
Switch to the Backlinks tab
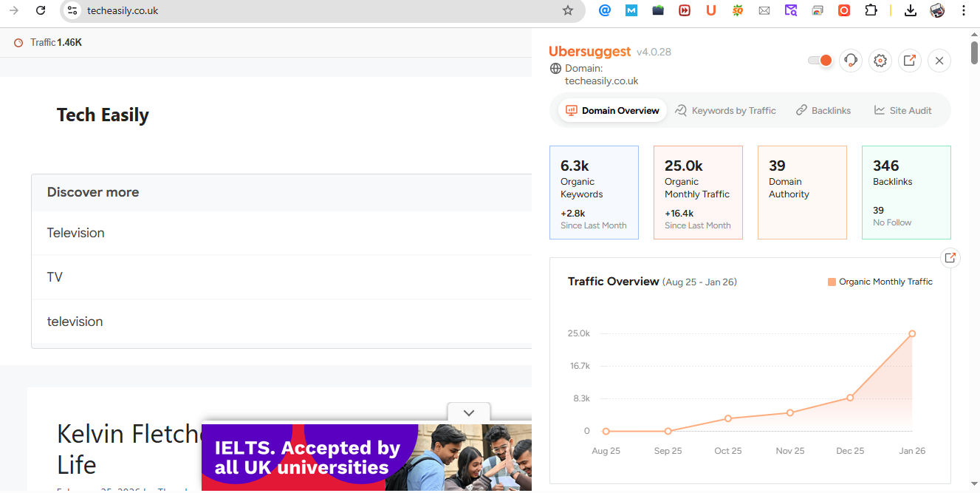coord(823,111)
